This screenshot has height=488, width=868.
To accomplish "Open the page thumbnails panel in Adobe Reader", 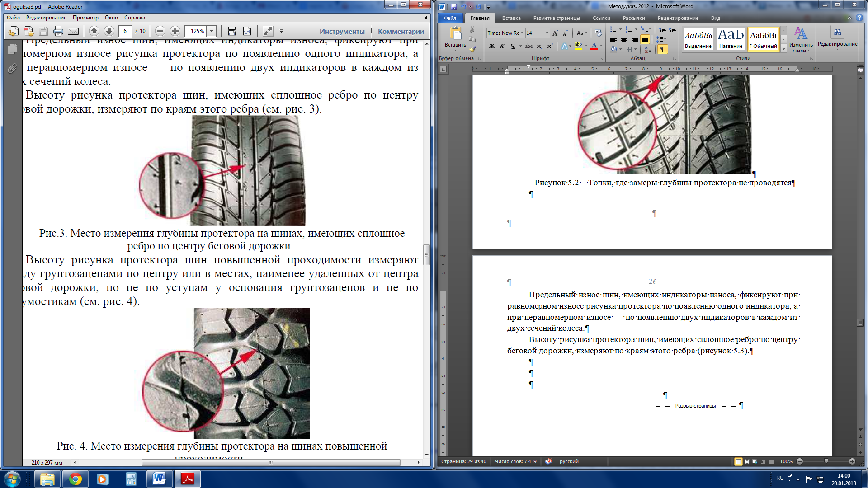I will 12,49.
